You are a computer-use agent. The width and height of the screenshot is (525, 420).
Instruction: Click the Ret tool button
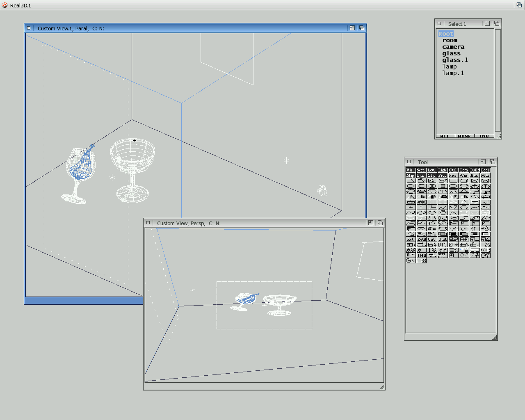pos(411,240)
